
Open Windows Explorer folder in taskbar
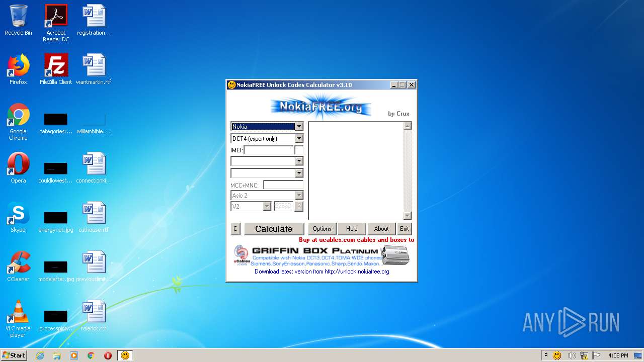57,355
